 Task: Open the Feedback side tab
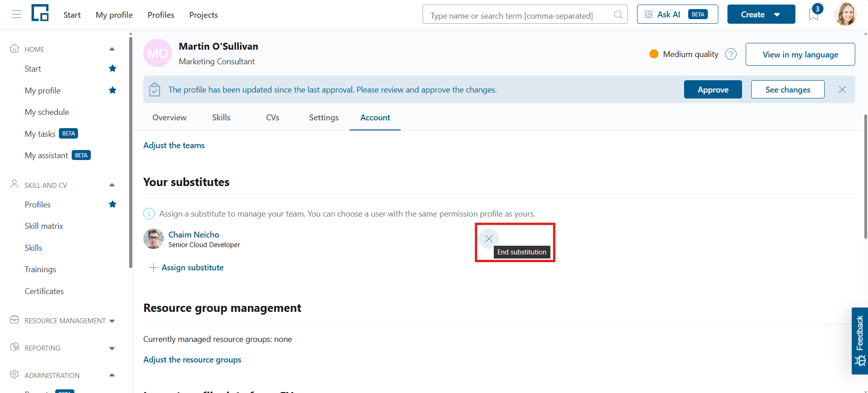(x=859, y=341)
